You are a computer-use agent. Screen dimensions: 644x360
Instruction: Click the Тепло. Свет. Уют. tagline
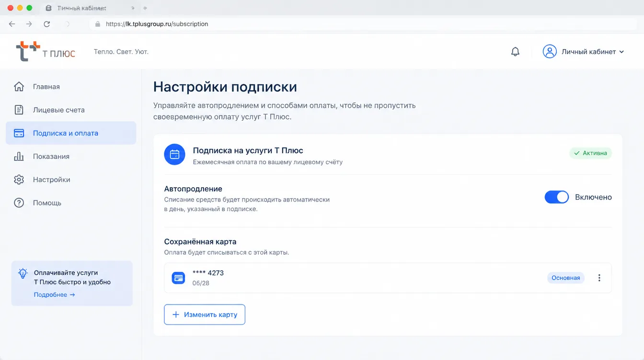coord(121,52)
